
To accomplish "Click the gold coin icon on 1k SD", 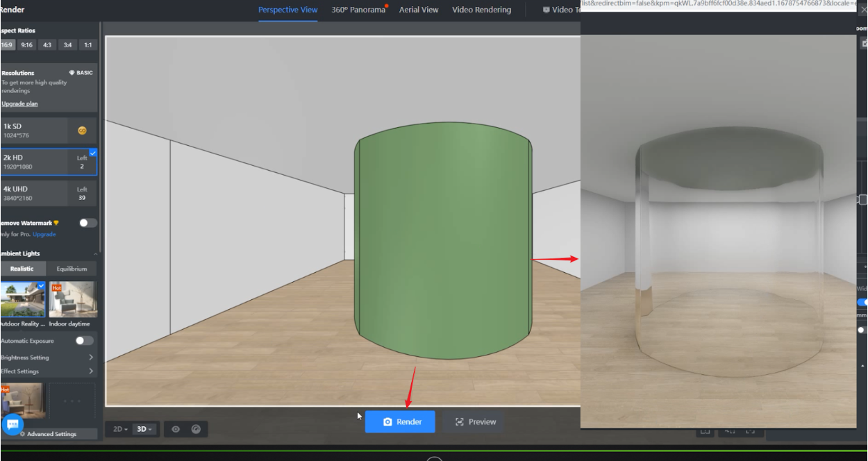I will 82,131.
